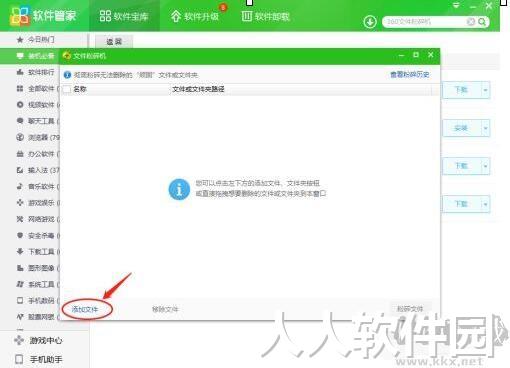Click the 下载 button below the 安装 button
The height and width of the screenshot is (368, 510).
click(x=461, y=166)
